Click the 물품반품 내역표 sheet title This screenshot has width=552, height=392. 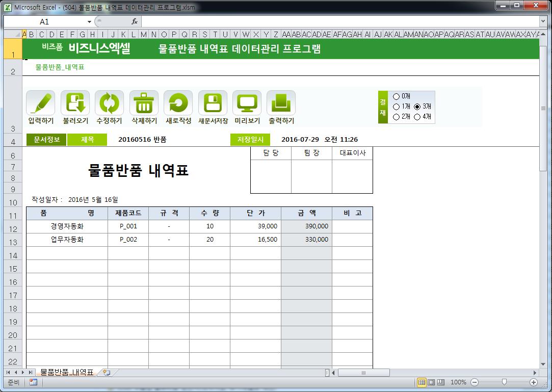pos(138,170)
